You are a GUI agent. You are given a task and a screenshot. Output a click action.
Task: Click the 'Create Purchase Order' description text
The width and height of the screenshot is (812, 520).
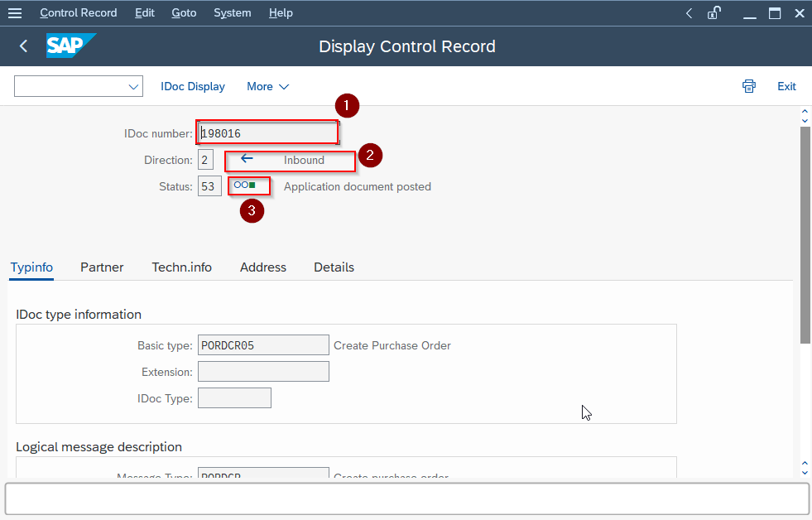392,345
